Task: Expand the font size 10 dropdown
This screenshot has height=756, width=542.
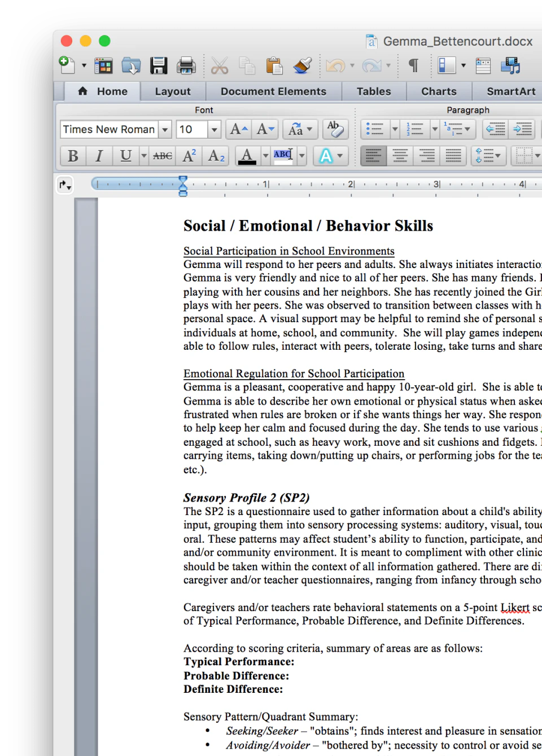Action: click(x=214, y=130)
